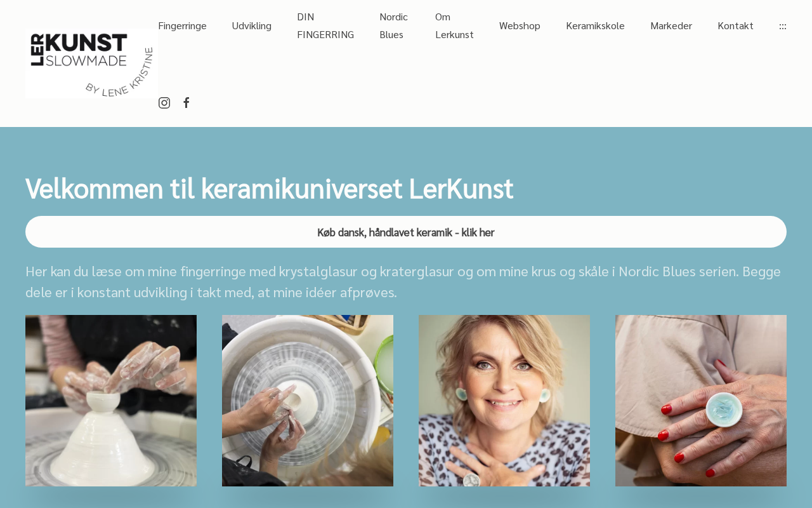Image resolution: width=812 pixels, height=508 pixels.
Task: Open the Webshop link
Action: pos(520,25)
